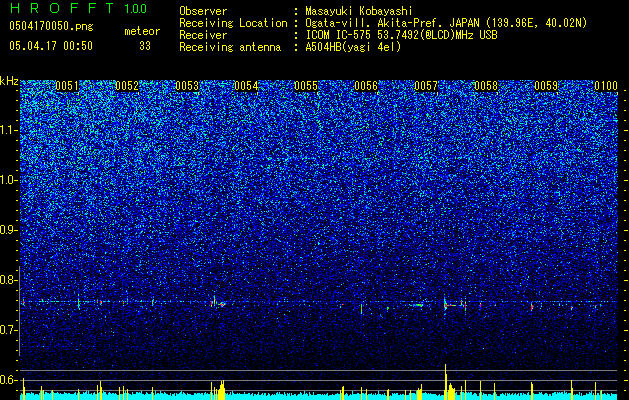Click the 0056 time marker
The width and height of the screenshot is (629, 400).
click(366, 86)
